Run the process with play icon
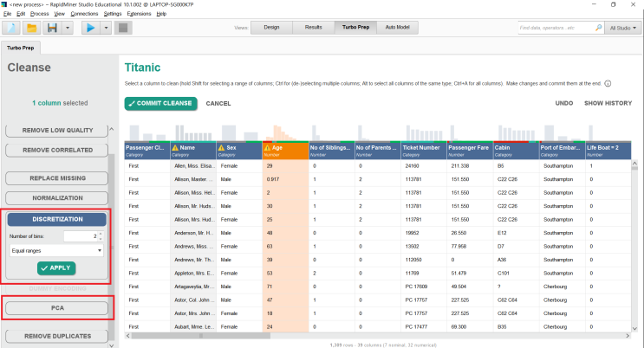 91,28
